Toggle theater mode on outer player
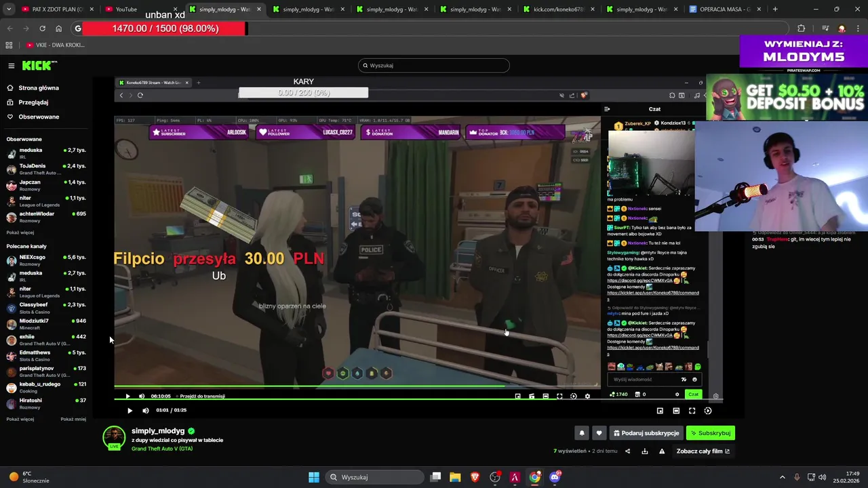This screenshot has height=488, width=868. tap(676, 411)
